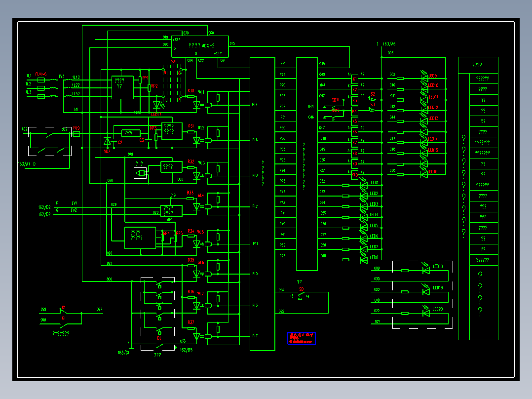
Task: Click the LED10 label
Action: [x=434, y=85]
